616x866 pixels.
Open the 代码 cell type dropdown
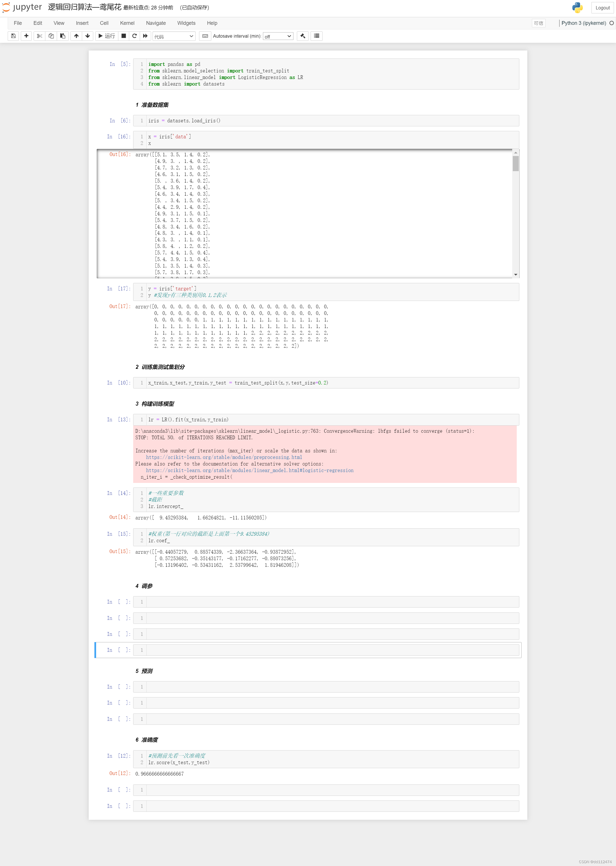tap(174, 37)
